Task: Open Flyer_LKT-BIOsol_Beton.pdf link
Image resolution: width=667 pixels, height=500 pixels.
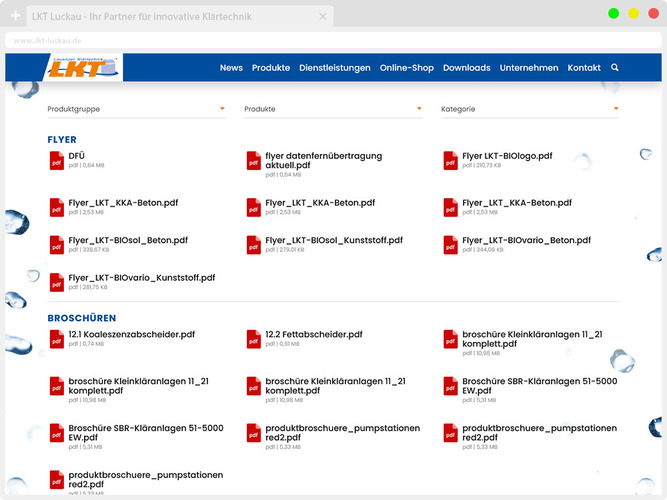Action: click(x=128, y=241)
